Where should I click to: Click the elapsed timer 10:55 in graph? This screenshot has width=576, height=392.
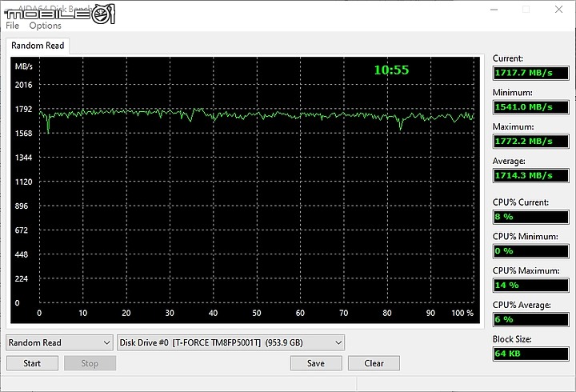pos(391,70)
